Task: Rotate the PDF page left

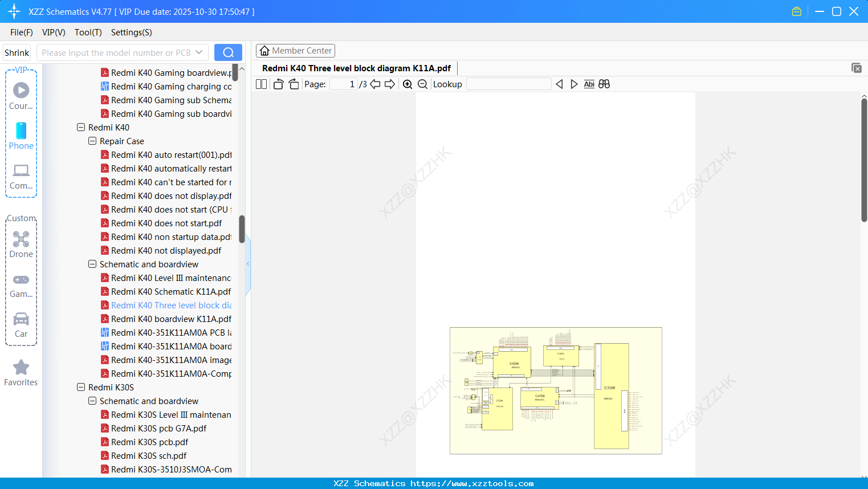Action: pyautogui.click(x=278, y=84)
